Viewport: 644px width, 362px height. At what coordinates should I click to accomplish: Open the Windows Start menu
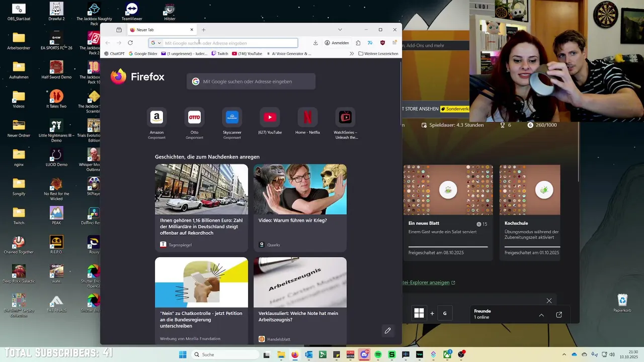[183, 354]
